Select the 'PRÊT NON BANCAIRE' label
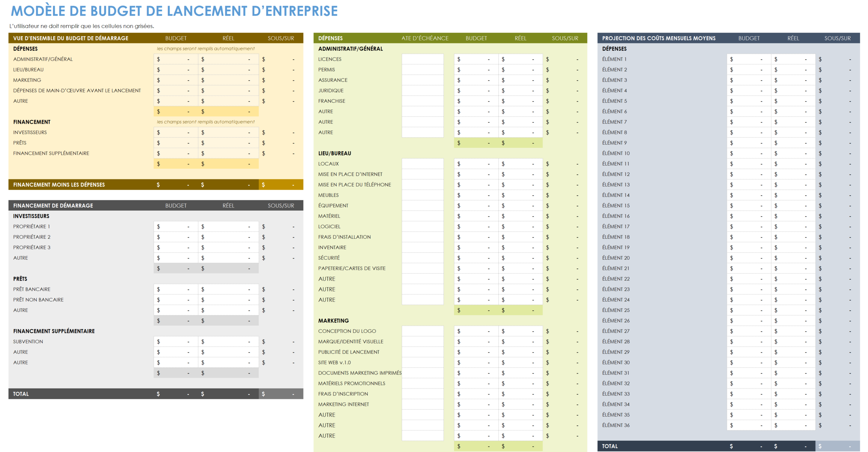 pos(38,300)
